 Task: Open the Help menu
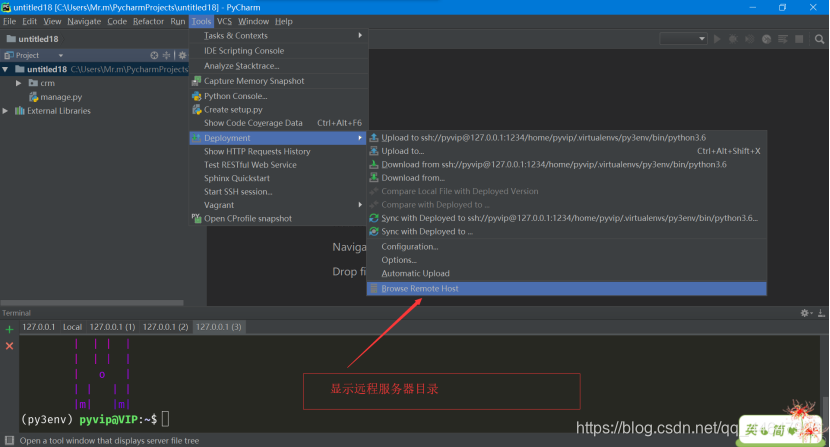coord(284,21)
